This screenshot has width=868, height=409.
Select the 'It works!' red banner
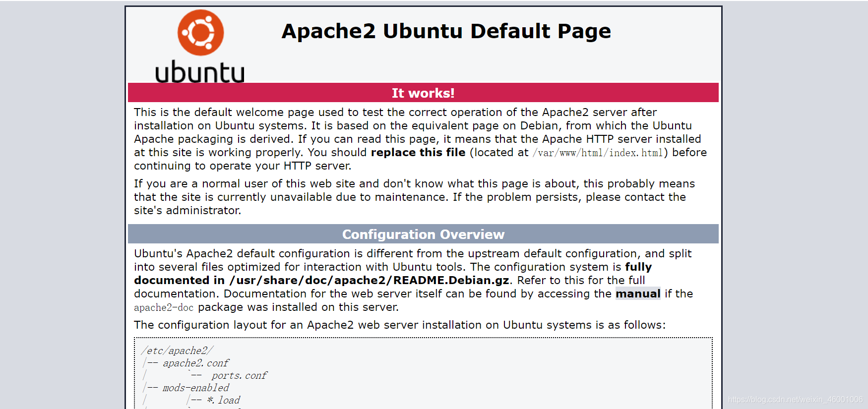pos(423,93)
